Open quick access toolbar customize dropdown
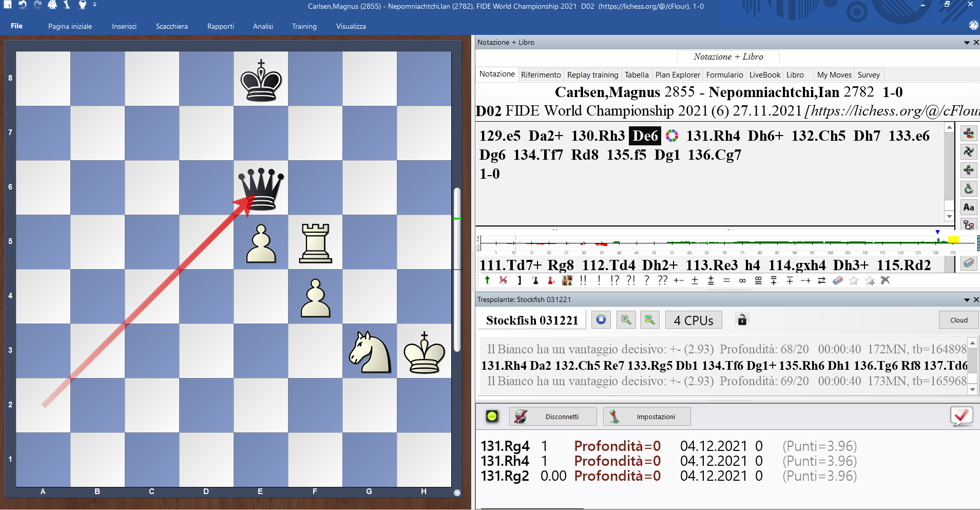The width and height of the screenshot is (980, 510). (x=94, y=5)
